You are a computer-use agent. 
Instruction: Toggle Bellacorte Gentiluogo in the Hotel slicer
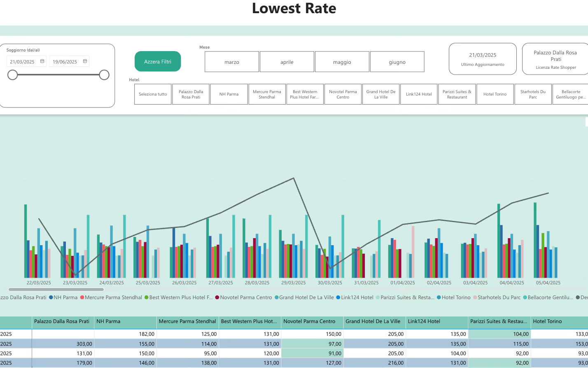[571, 94]
